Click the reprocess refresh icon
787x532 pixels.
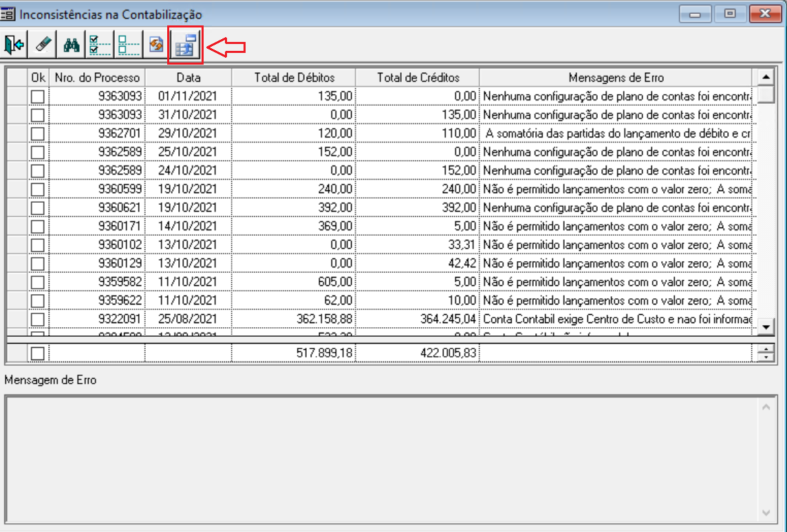pyautogui.click(x=156, y=45)
